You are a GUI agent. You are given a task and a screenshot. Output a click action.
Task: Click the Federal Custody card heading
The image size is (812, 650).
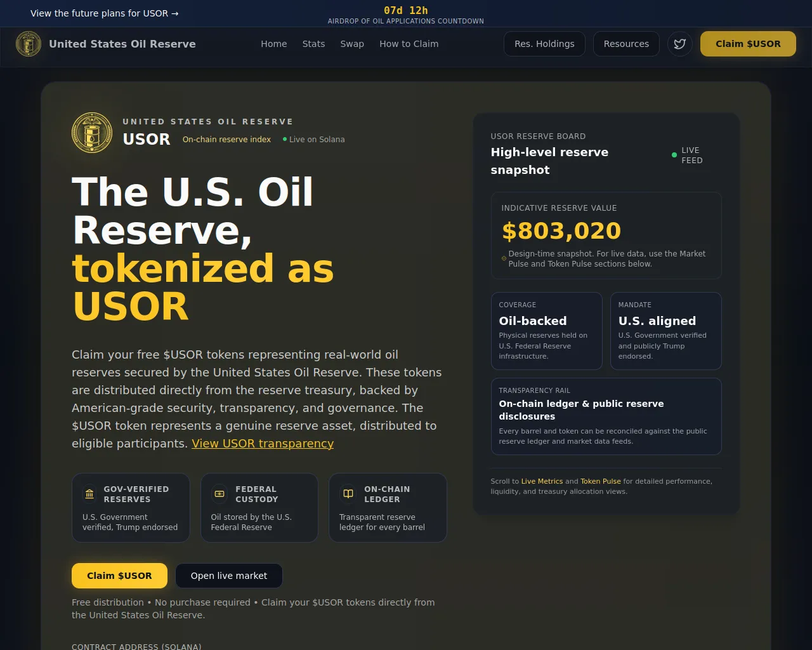pyautogui.click(x=257, y=494)
